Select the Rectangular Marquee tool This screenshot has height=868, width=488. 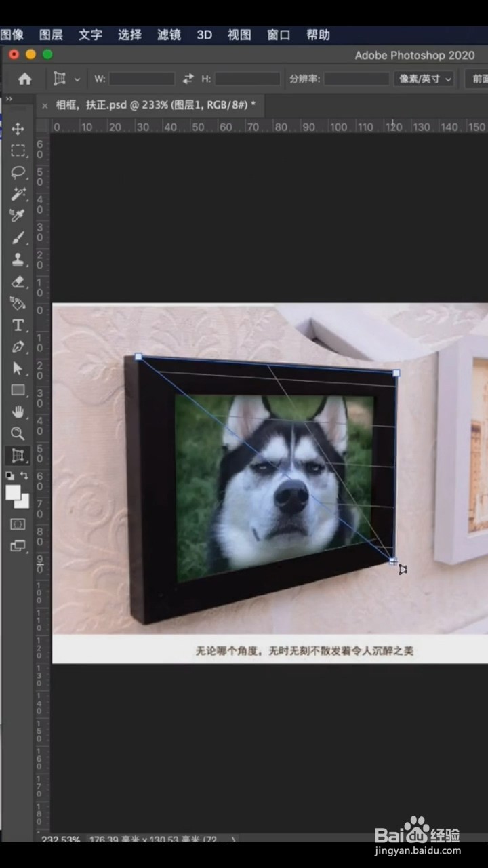pos(18,151)
